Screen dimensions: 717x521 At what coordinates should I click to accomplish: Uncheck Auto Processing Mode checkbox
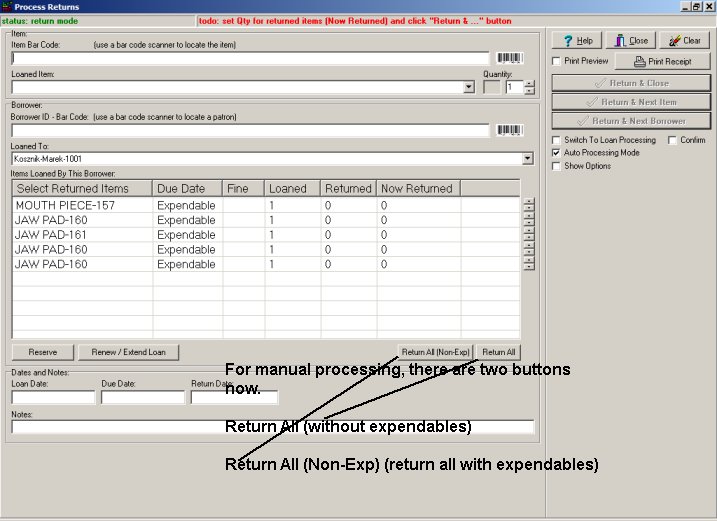(x=557, y=153)
